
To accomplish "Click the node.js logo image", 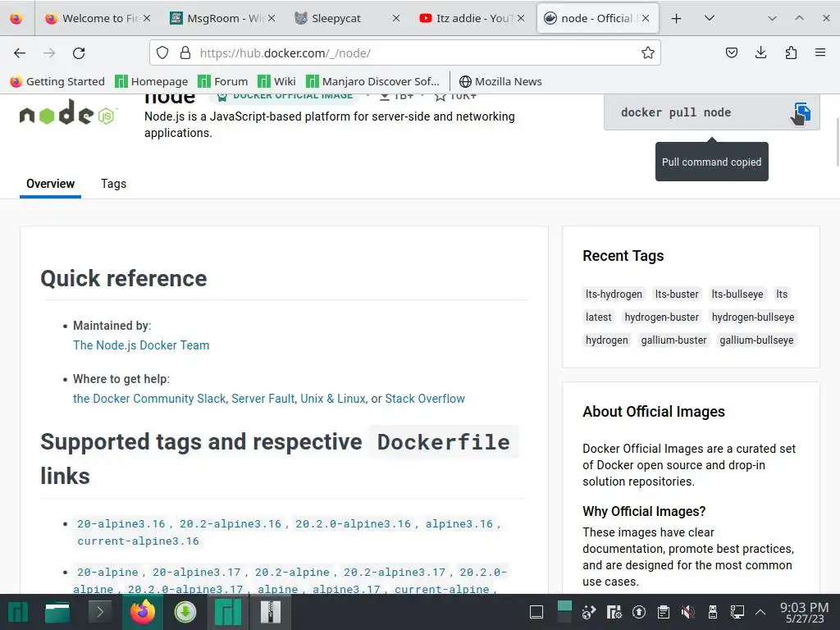I will 67,112.
